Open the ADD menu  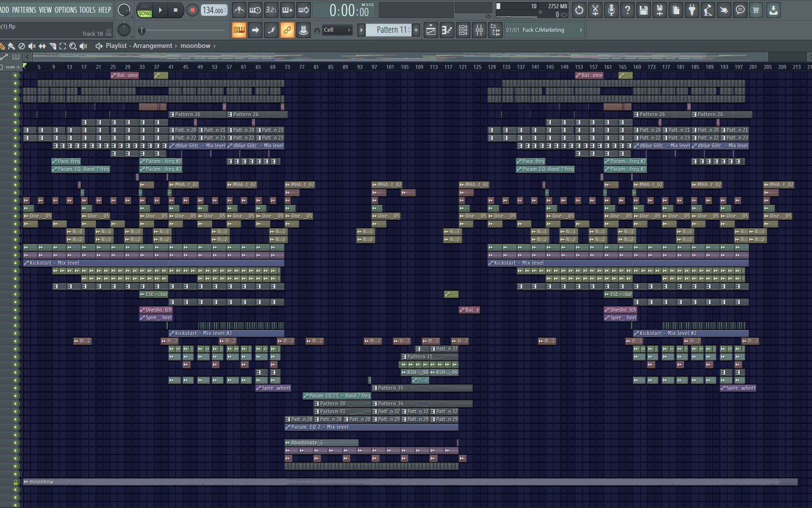[x=4, y=10]
